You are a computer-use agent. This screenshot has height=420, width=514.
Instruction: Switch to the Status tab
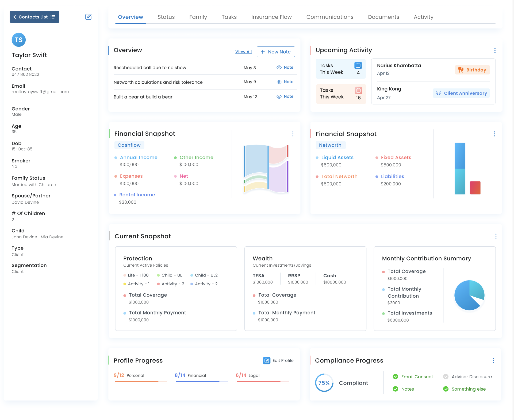pos(166,17)
